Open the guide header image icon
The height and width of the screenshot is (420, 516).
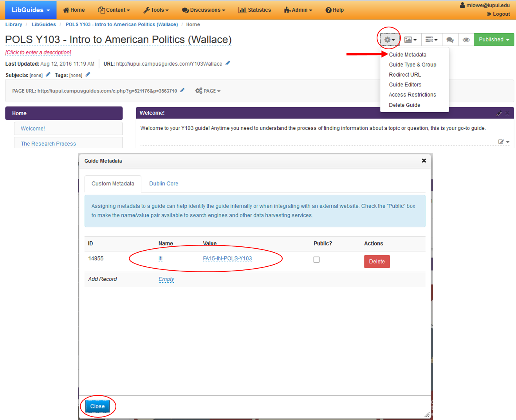tap(410, 39)
